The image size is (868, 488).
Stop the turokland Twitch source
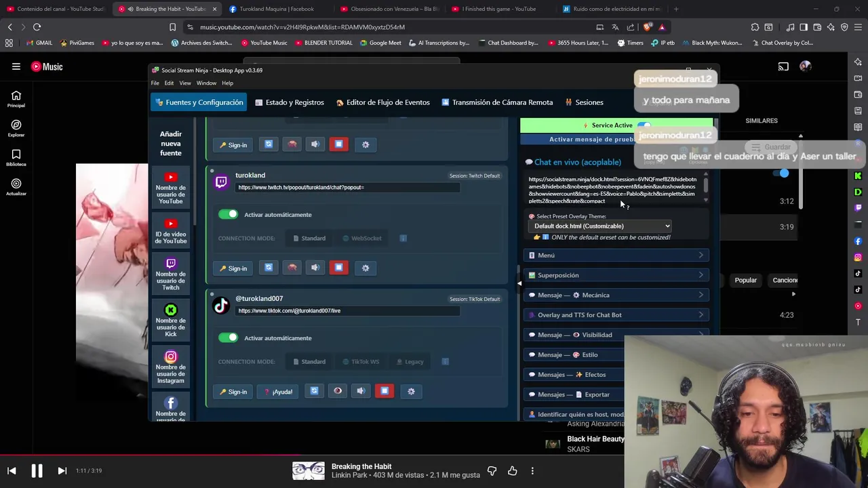coord(338,268)
